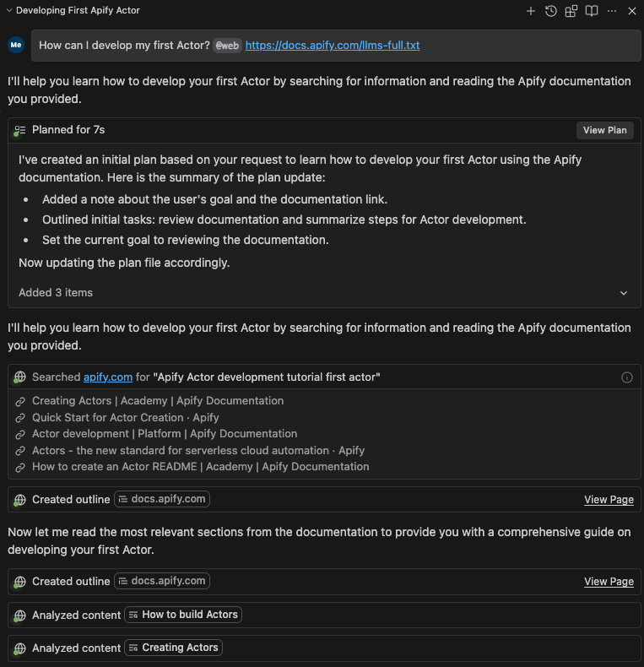This screenshot has width=644, height=667.
Task: Click the Creating Actors content chip
Action: pos(173,648)
